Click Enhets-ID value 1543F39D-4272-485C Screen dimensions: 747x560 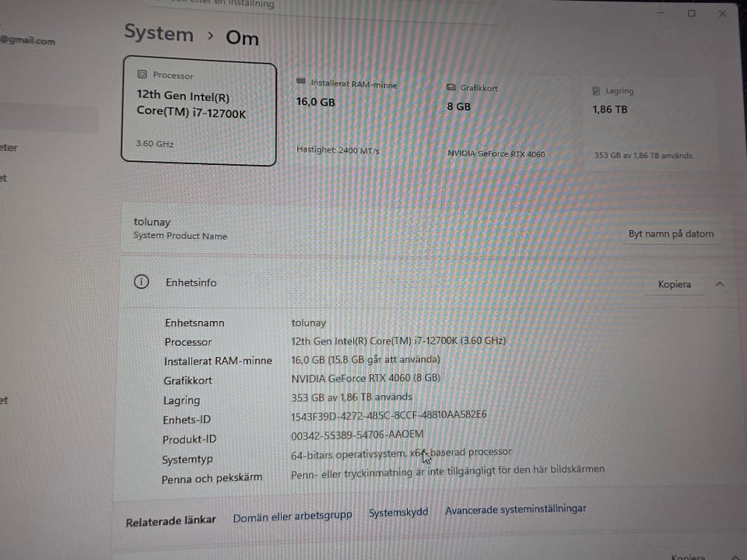pos(389,415)
